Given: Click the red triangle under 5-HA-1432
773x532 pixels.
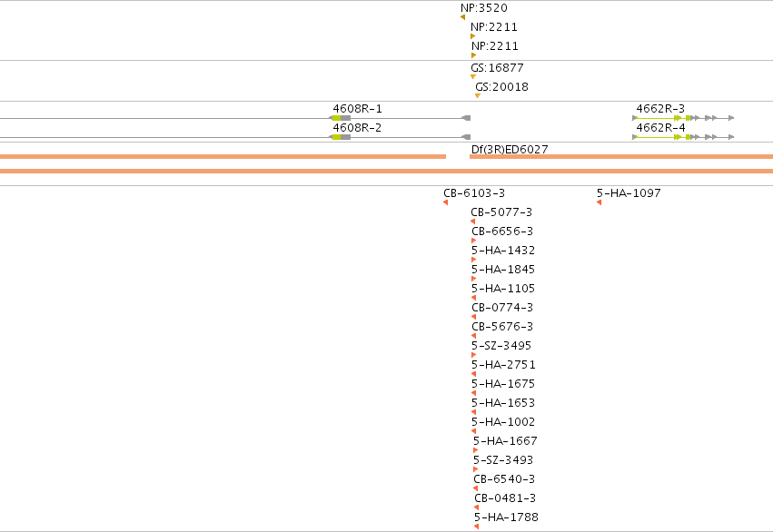Looking at the screenshot, I should [x=474, y=260].
